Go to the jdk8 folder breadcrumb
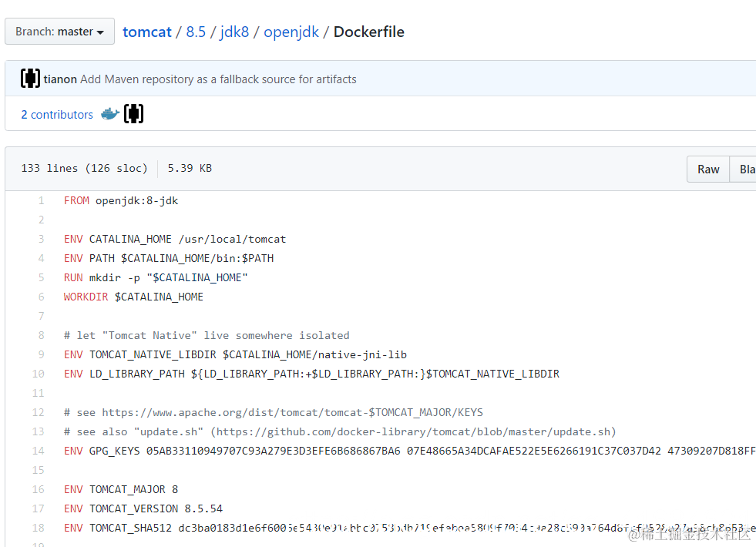This screenshot has width=756, height=547. click(234, 32)
